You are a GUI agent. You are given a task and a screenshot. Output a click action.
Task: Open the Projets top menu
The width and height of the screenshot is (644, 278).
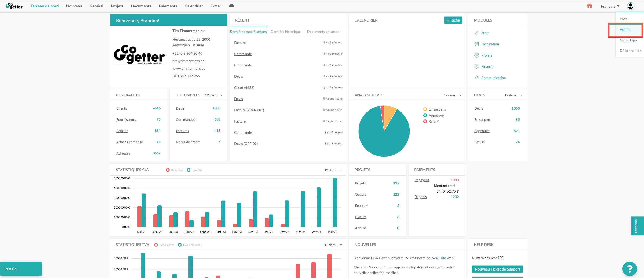(117, 6)
